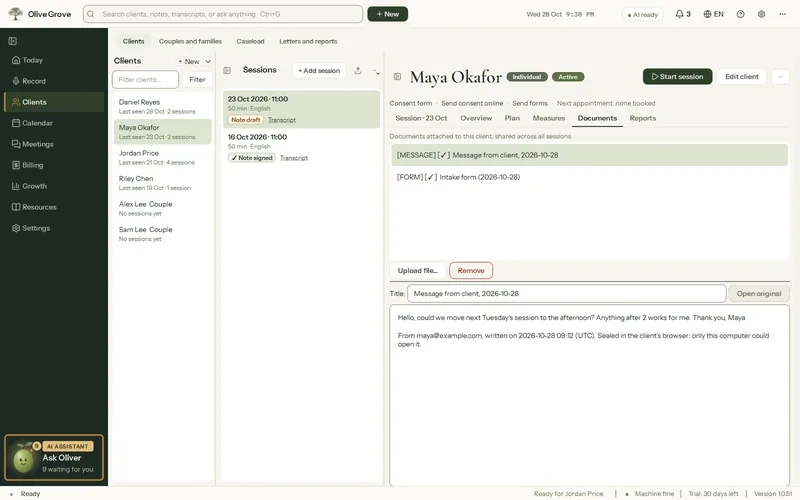Screen dimensions: 800x500
Task: Open the help question mark icon
Action: pyautogui.click(x=740, y=14)
